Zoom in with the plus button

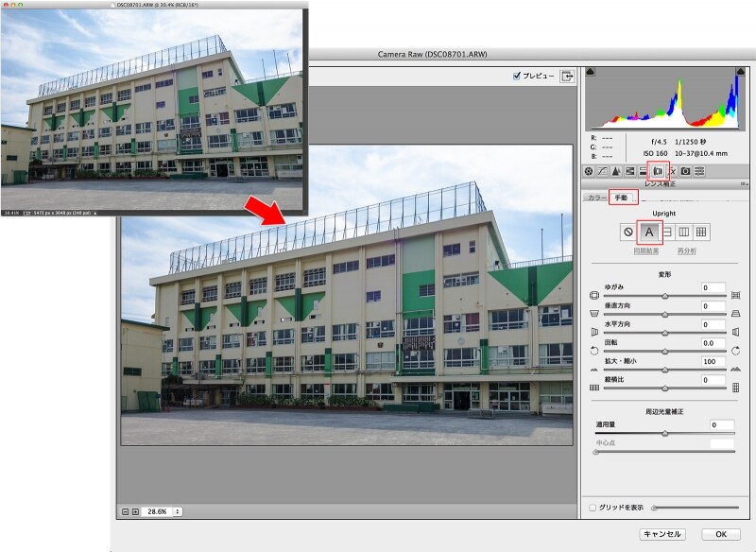click(135, 511)
